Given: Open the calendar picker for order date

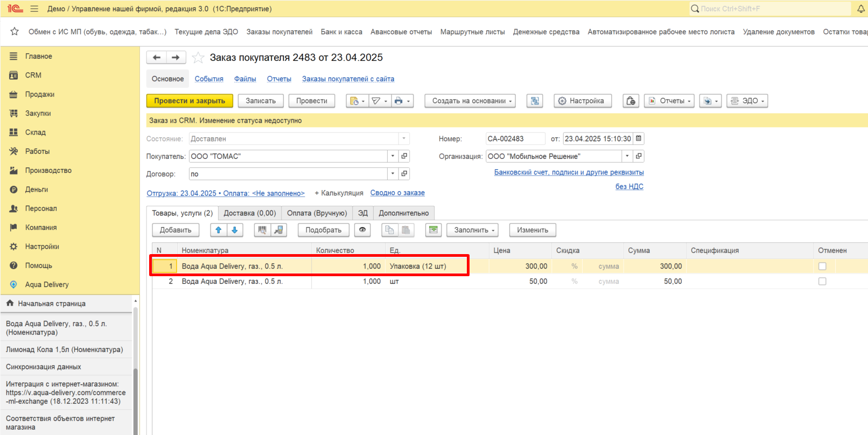Looking at the screenshot, I should (639, 138).
